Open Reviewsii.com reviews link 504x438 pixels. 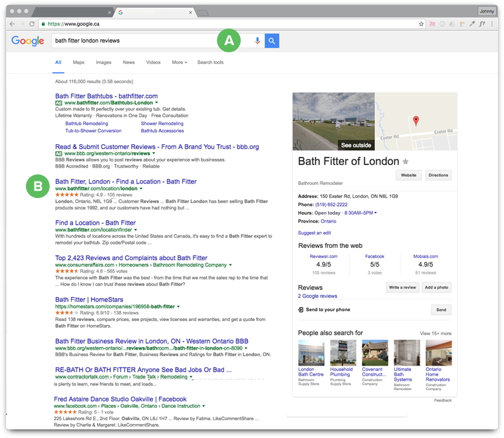323,257
